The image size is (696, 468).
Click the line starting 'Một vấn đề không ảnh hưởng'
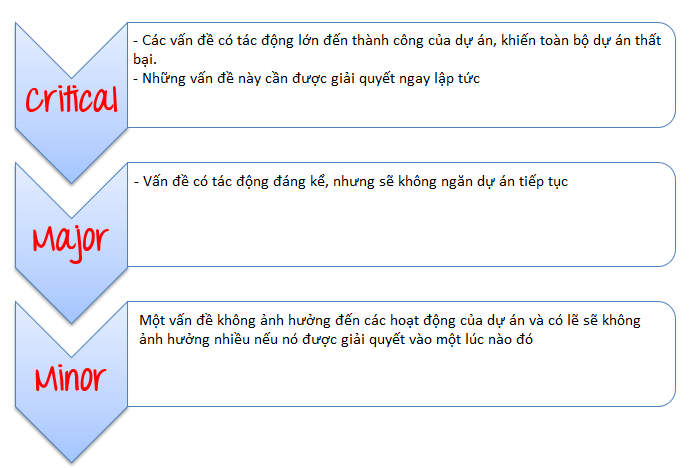(x=390, y=321)
